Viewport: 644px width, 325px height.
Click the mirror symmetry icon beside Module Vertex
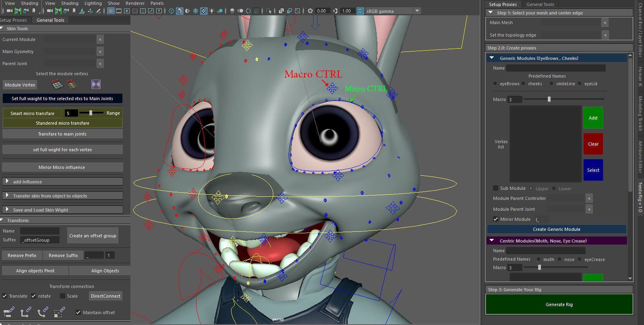click(96, 84)
